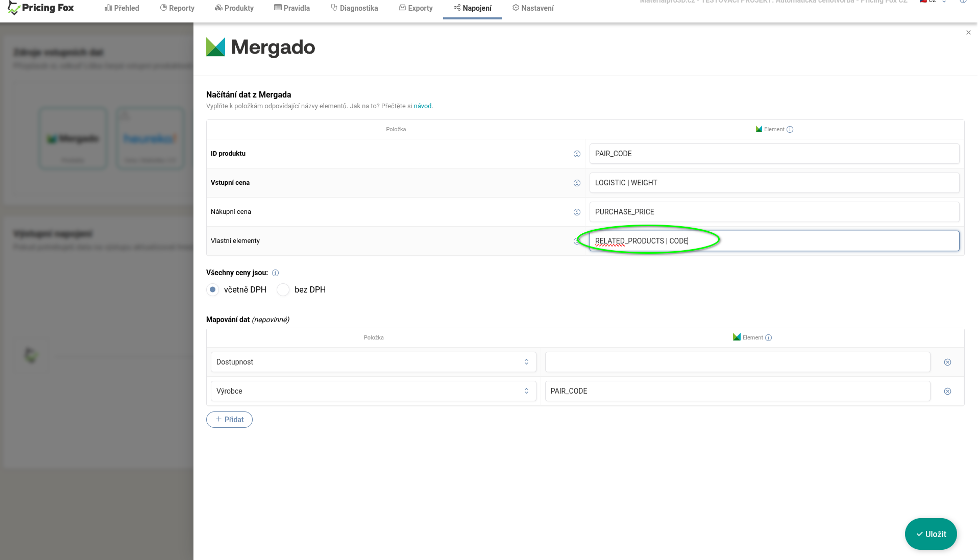Screen dimensions: 978x560
Task: Click info icon beside Nákupní cena
Action: tap(577, 212)
